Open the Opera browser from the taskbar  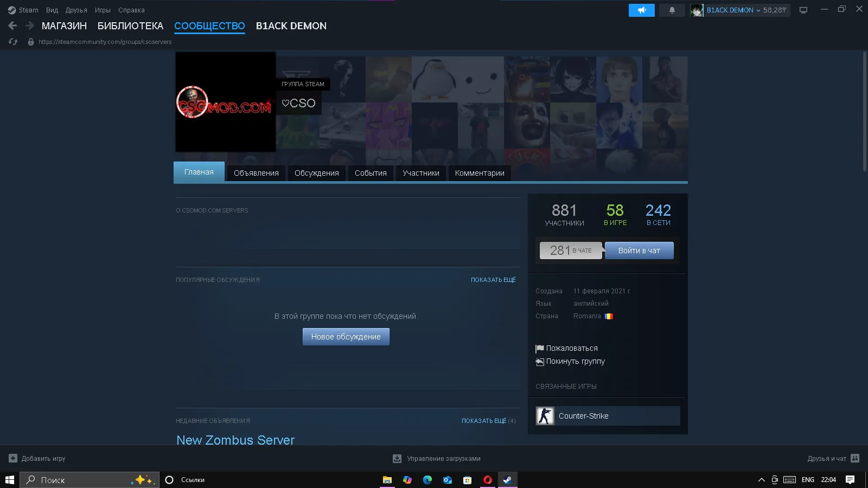click(488, 480)
